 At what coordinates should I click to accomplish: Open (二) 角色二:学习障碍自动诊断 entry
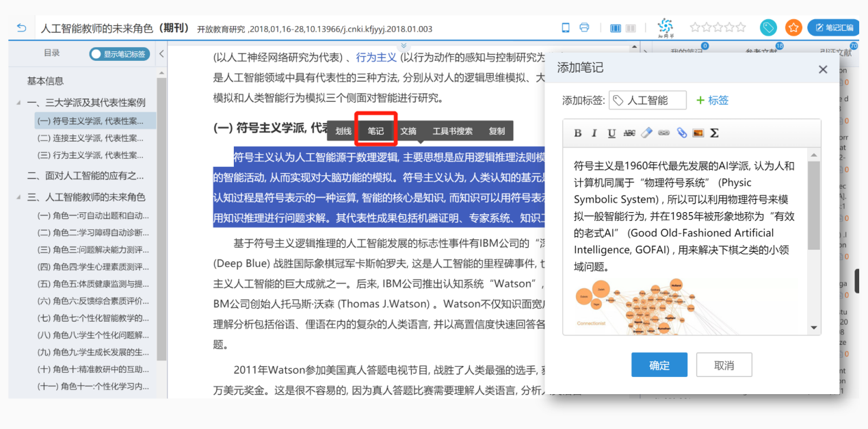point(93,233)
